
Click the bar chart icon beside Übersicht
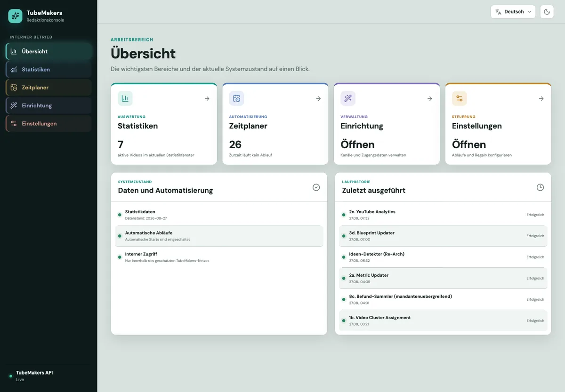pyautogui.click(x=14, y=51)
